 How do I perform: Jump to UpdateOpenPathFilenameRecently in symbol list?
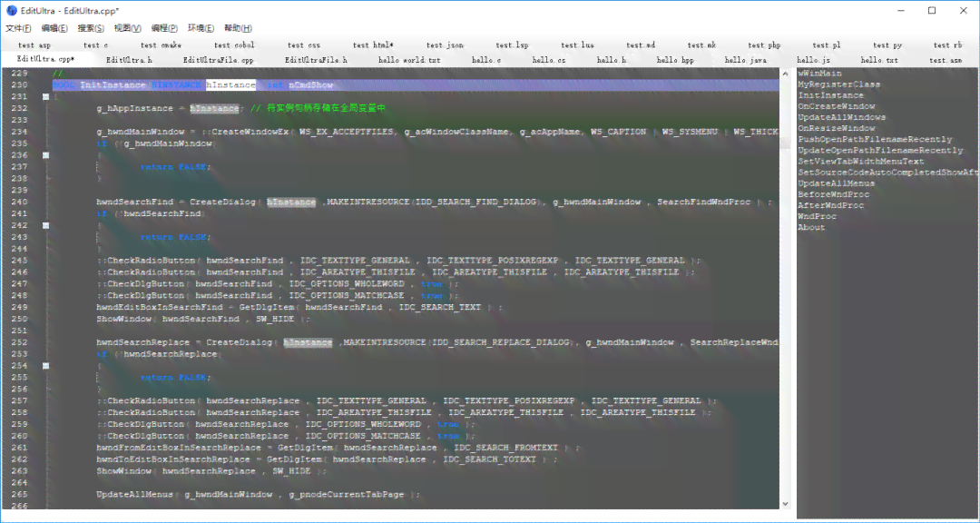(x=880, y=150)
